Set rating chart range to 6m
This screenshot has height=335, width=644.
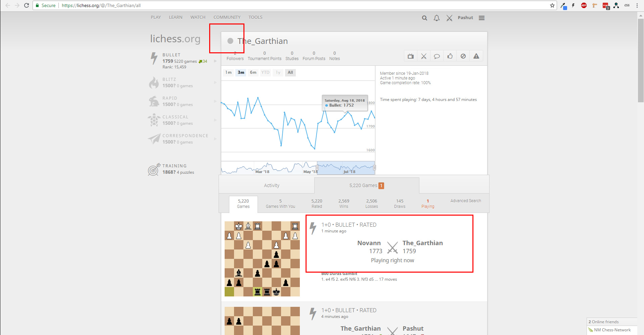(x=253, y=72)
